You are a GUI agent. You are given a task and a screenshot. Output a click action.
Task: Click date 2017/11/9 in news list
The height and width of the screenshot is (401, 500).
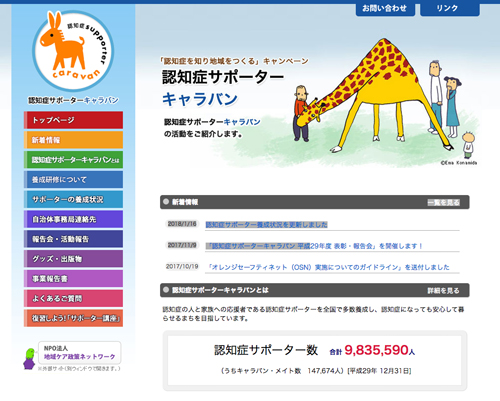182,245
